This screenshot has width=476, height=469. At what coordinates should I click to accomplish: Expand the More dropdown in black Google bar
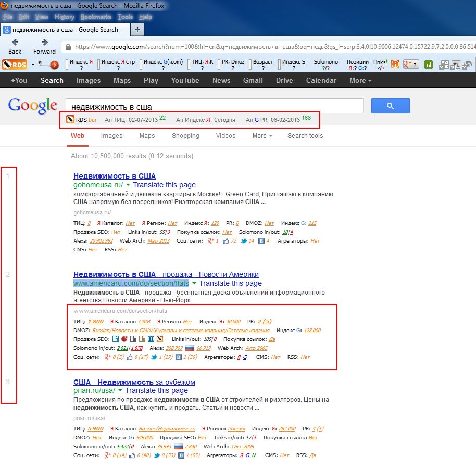point(360,80)
